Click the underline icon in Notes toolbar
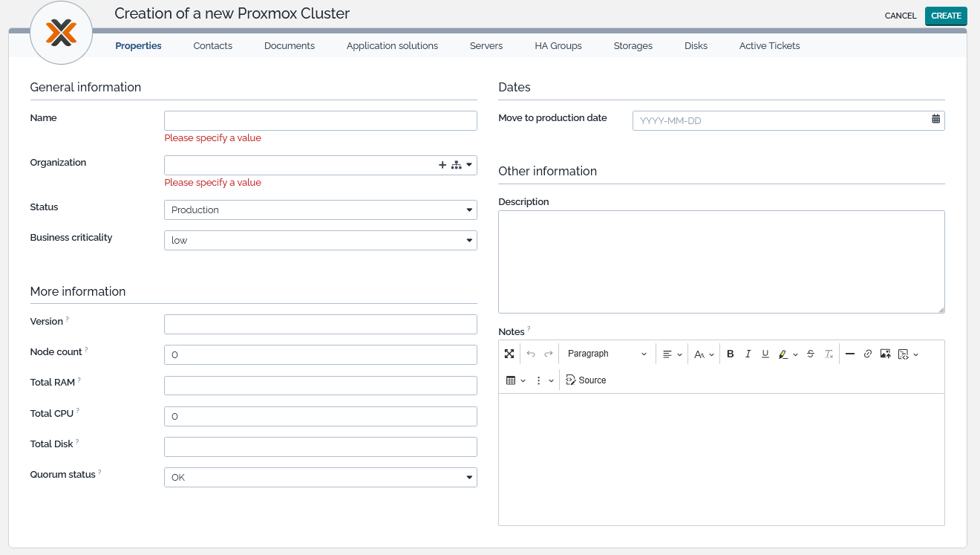Screen dimensions: 980x555 click(765, 354)
